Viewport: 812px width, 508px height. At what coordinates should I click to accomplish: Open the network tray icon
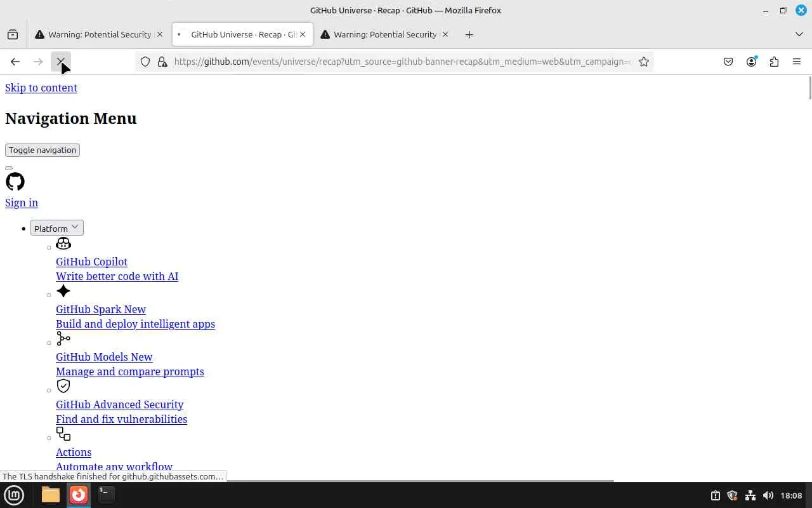click(x=750, y=495)
